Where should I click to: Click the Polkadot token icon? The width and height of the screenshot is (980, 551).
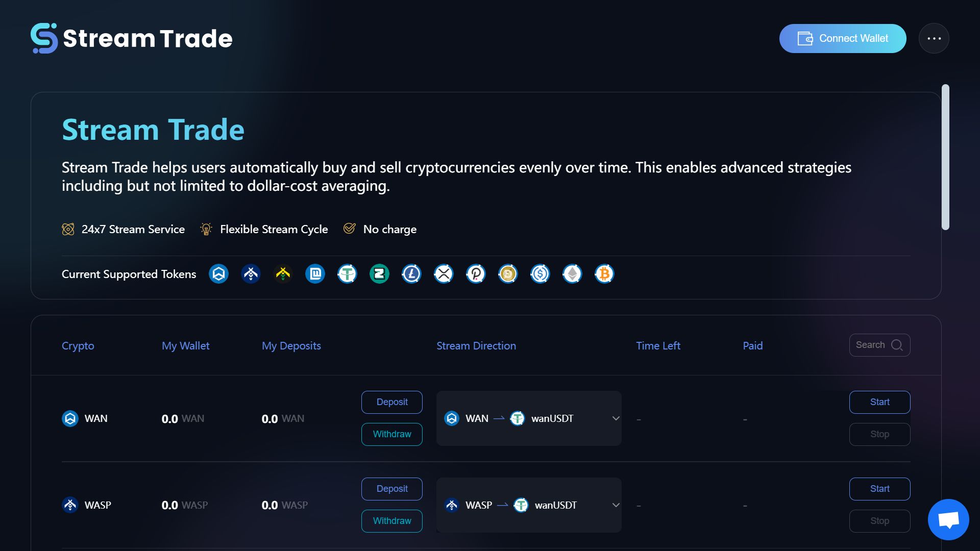click(476, 274)
